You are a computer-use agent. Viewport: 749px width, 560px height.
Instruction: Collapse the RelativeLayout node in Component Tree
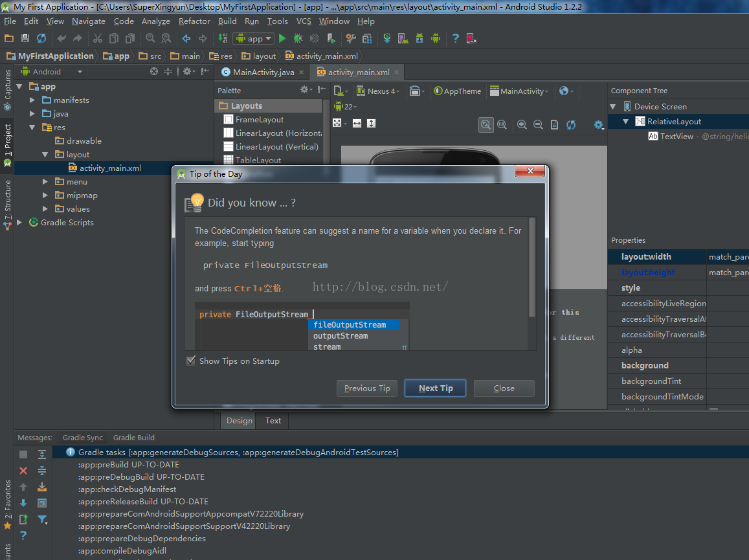[626, 122]
